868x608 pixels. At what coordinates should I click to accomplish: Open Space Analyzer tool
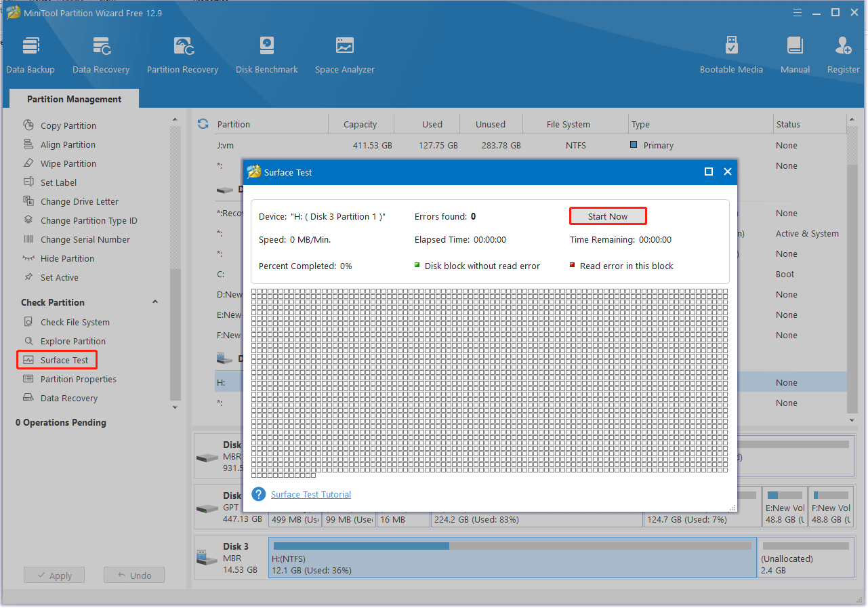tap(345, 55)
